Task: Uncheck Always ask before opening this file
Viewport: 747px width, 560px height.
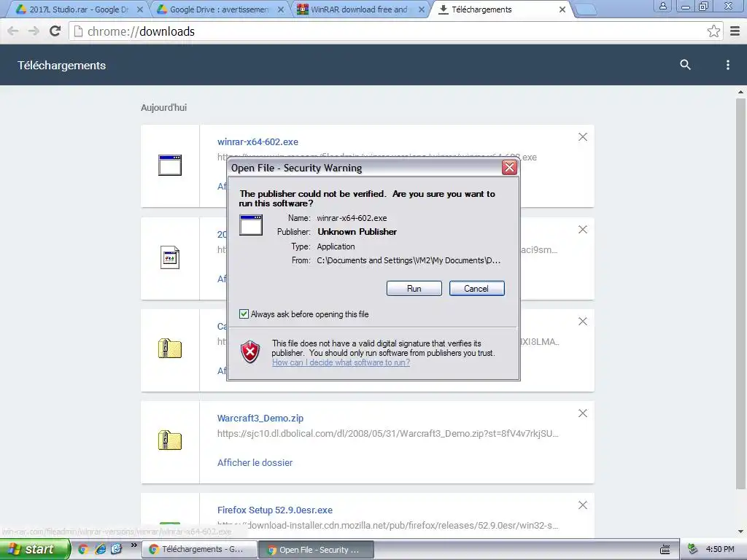Action: [244, 314]
